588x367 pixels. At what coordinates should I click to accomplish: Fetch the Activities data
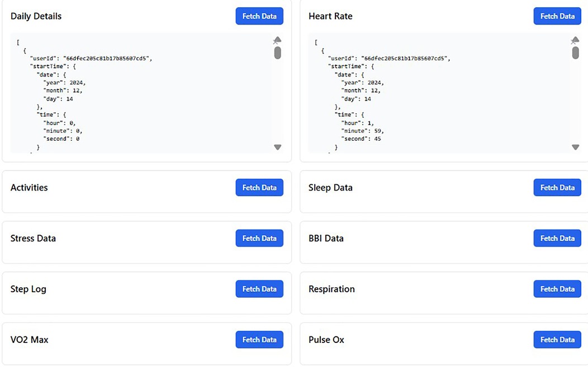pos(259,188)
